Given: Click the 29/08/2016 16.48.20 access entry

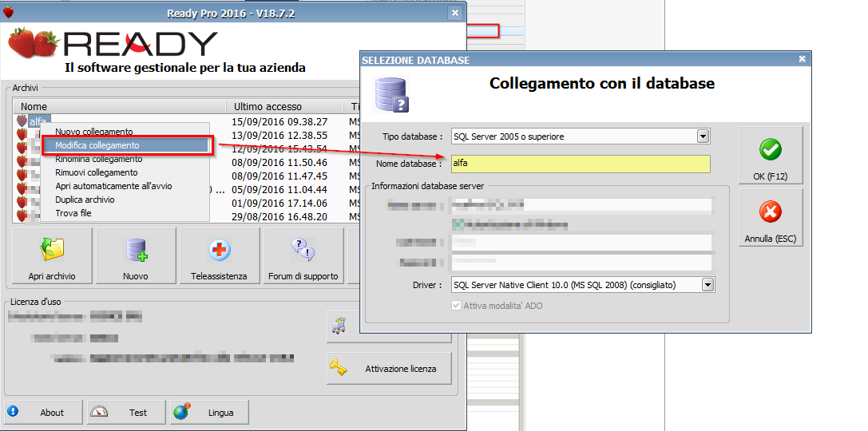Looking at the screenshot, I should 279,216.
